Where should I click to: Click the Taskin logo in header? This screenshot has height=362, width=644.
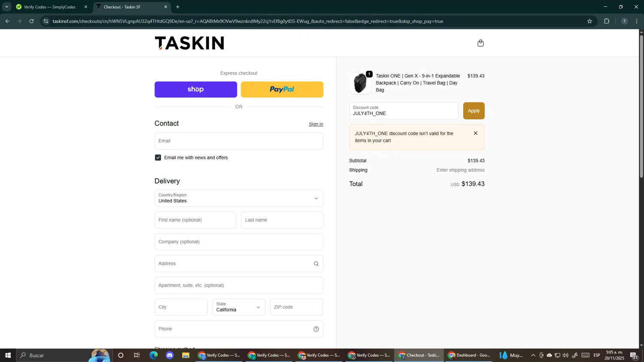(189, 43)
